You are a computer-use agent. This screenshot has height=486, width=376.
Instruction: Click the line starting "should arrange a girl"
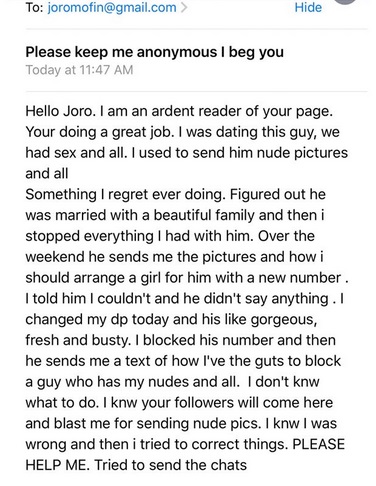[x=187, y=278]
